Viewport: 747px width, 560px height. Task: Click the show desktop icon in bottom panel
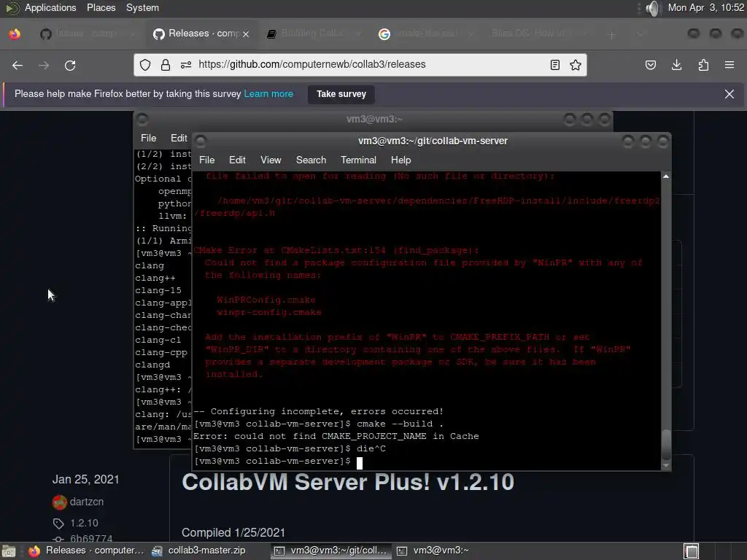9,551
